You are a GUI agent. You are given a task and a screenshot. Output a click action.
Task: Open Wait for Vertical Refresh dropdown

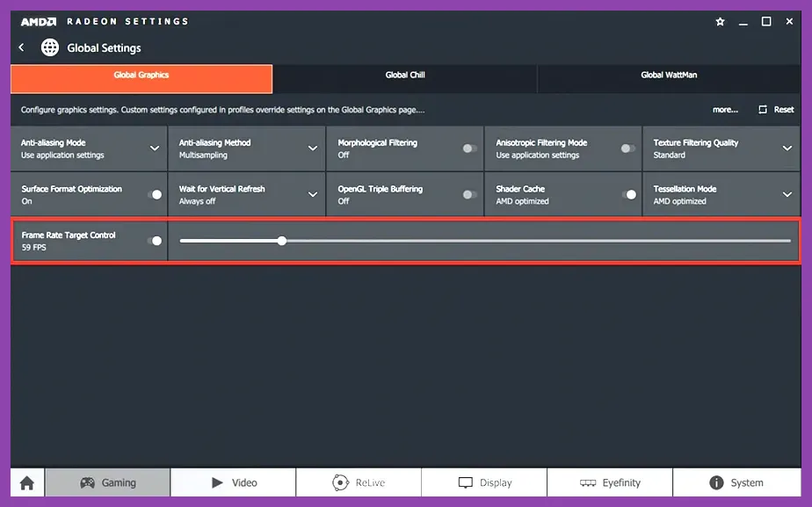pos(313,194)
